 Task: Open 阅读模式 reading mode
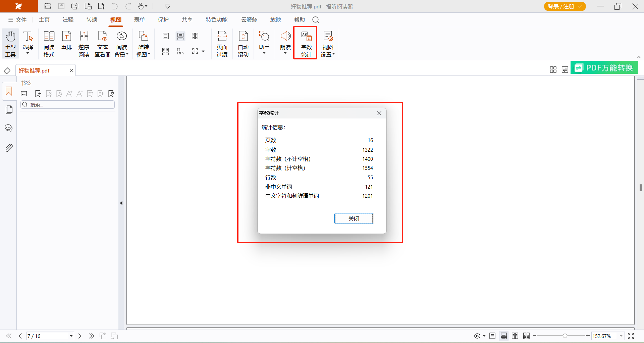pyautogui.click(x=49, y=43)
